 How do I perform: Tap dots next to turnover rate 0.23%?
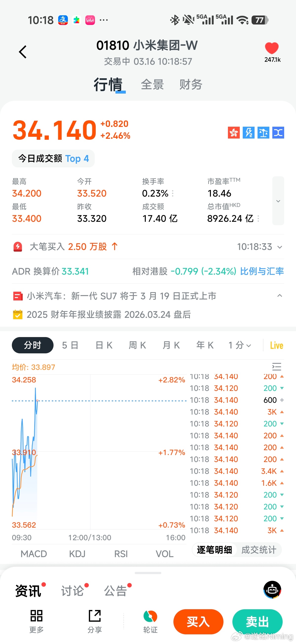173,193
